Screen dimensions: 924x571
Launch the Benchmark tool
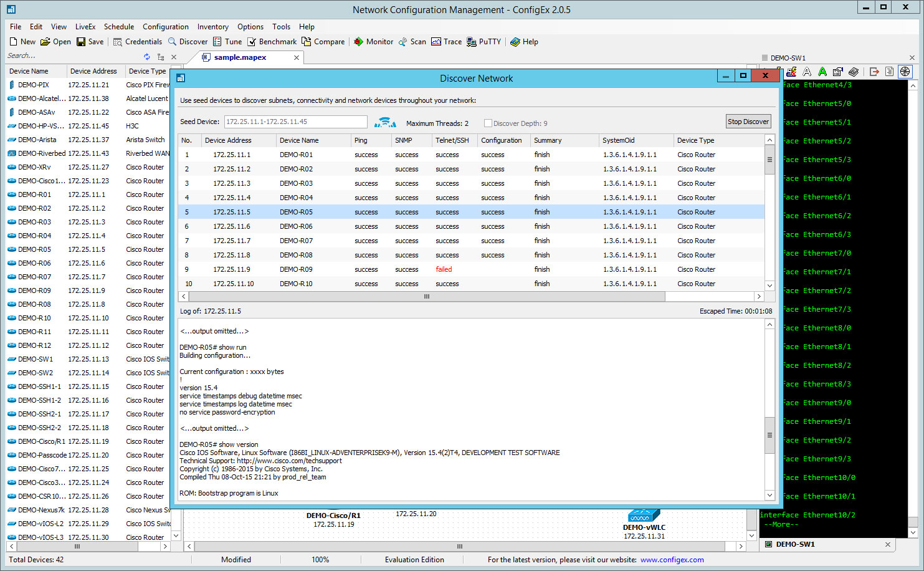[272, 42]
